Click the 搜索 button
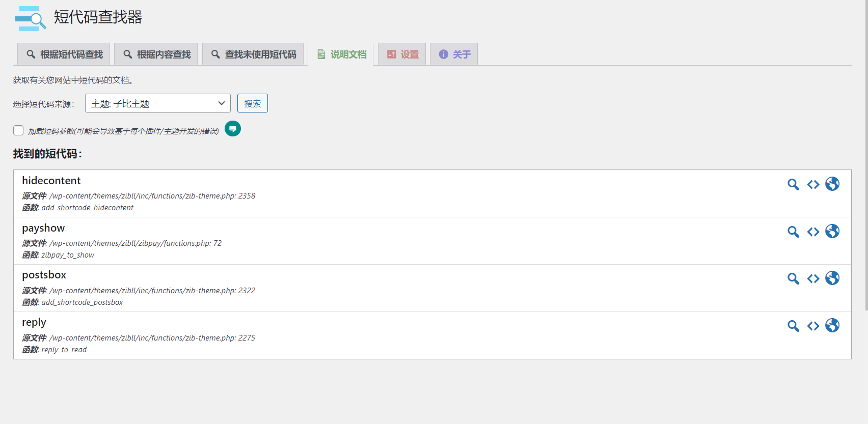868x424 pixels. 253,103
